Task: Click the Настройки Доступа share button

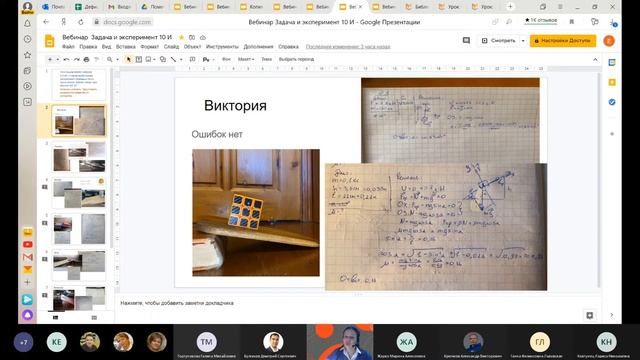Action: (x=562, y=41)
